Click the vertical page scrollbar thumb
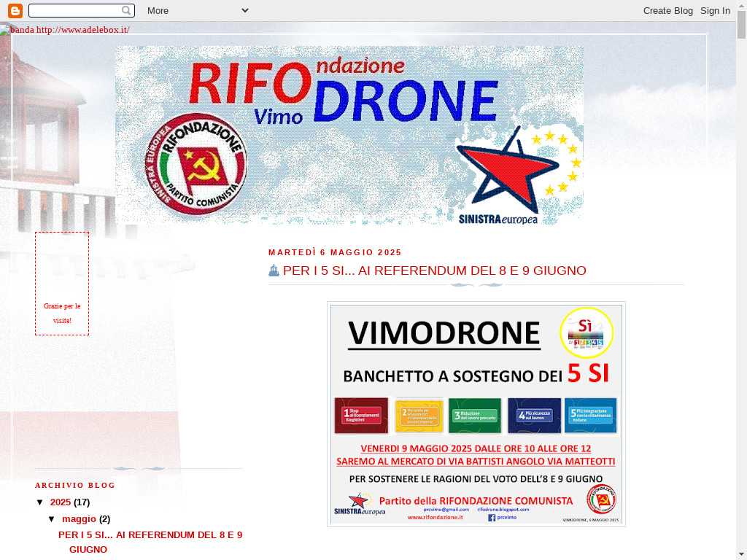Screen dimensions: 747x560 click(741, 25)
